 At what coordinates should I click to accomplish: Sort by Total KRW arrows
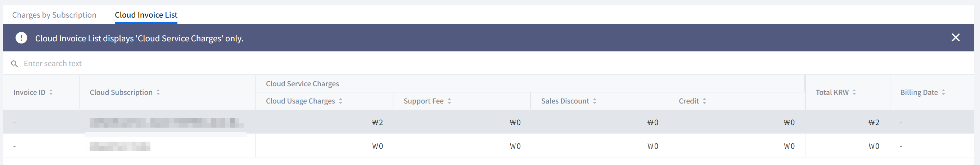tap(854, 92)
